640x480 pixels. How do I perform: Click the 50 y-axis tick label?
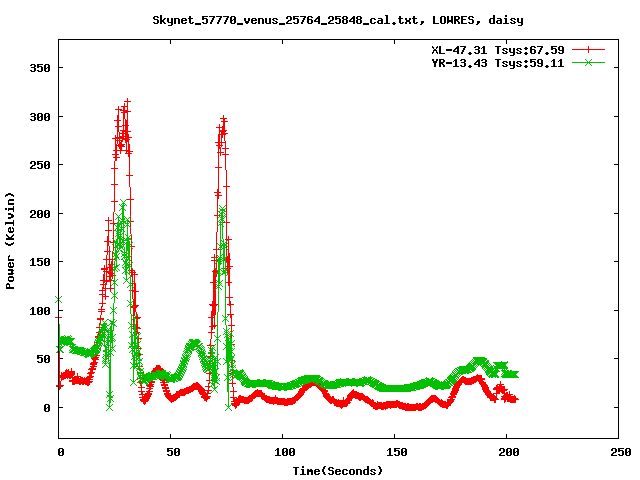44,359
